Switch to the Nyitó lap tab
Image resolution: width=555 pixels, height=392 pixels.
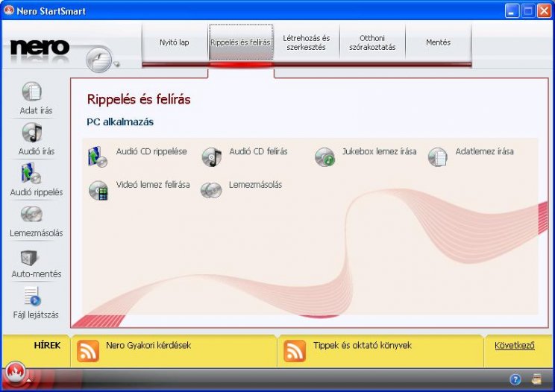(175, 42)
